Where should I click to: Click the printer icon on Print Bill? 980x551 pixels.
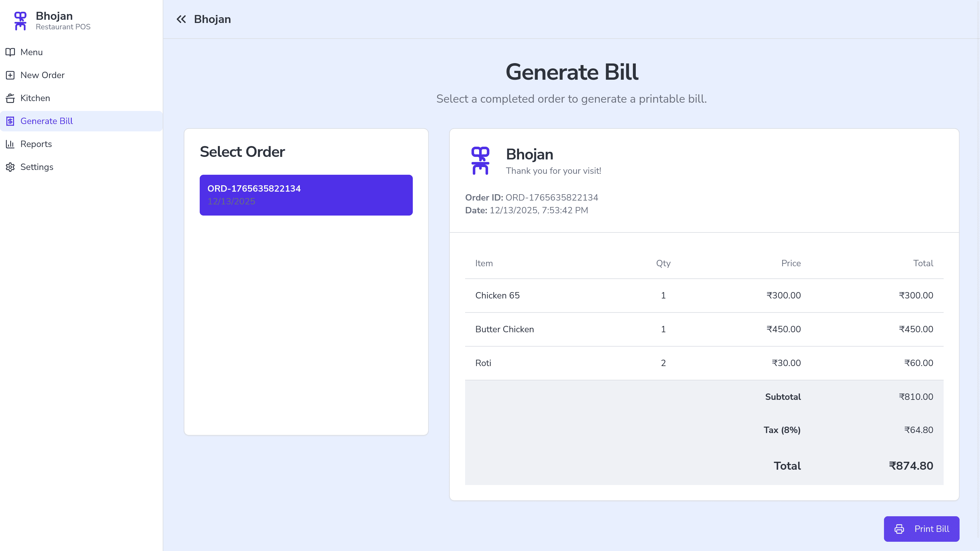pos(899,529)
